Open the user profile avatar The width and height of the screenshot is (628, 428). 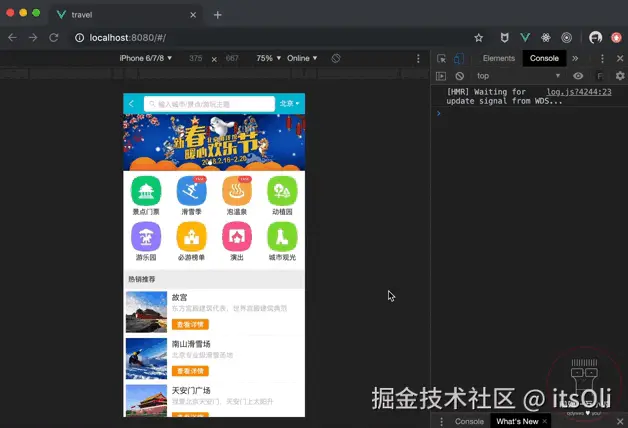tap(596, 38)
